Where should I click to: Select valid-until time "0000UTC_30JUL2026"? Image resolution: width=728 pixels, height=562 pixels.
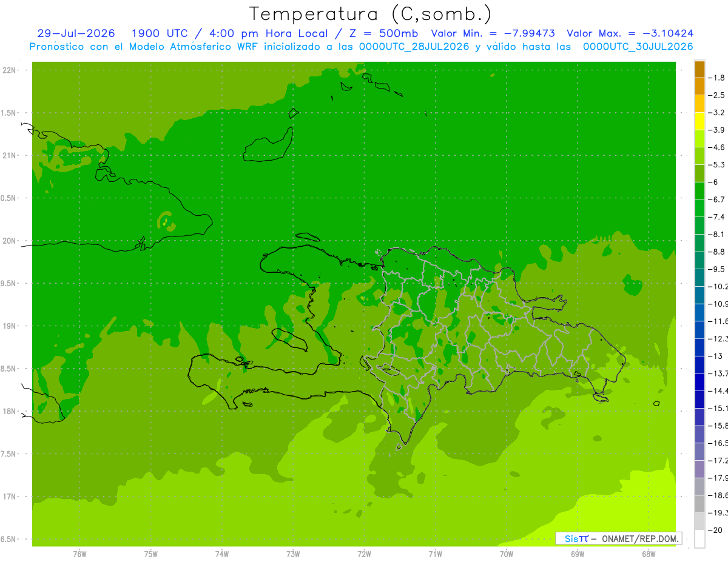click(x=638, y=47)
